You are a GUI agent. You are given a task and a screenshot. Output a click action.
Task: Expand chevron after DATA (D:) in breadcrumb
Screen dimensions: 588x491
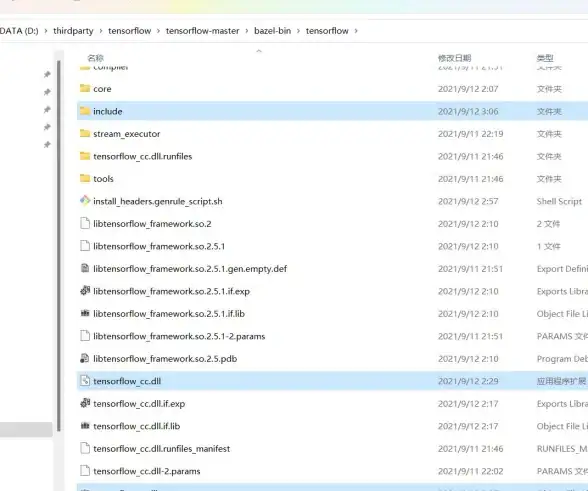(46, 31)
